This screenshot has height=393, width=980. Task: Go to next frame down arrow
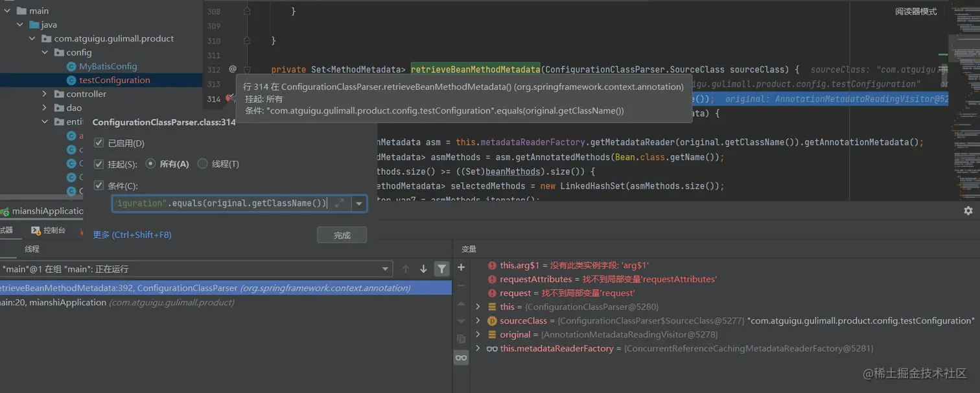coord(423,268)
